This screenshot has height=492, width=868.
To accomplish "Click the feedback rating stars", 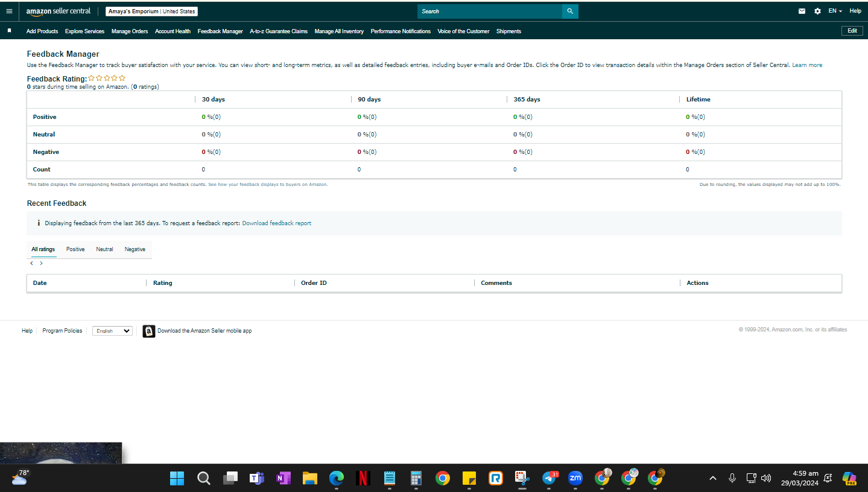I will pyautogui.click(x=107, y=78).
